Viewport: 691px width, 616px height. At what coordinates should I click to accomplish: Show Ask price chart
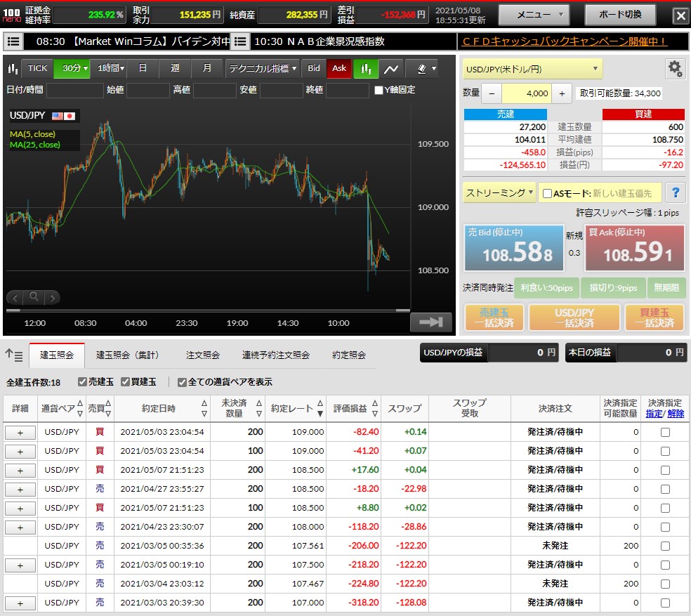tap(339, 68)
